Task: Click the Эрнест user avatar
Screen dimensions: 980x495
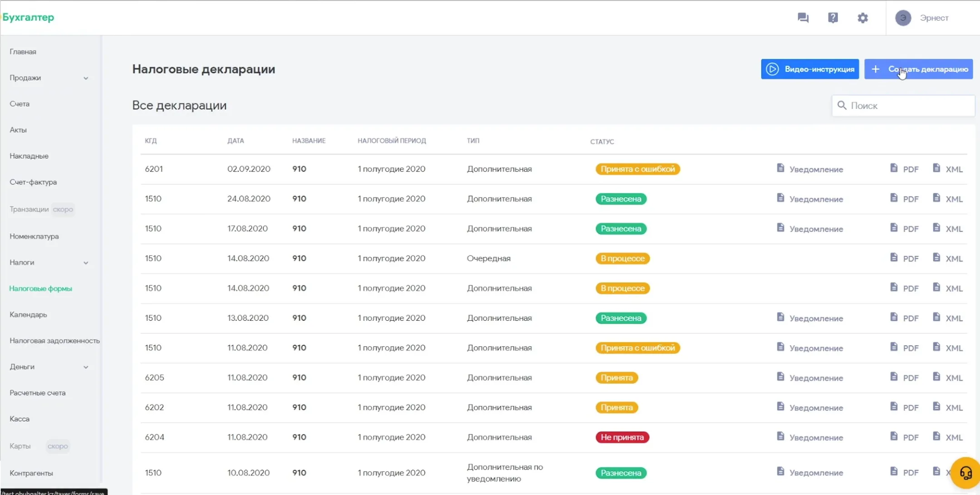Action: [x=903, y=18]
